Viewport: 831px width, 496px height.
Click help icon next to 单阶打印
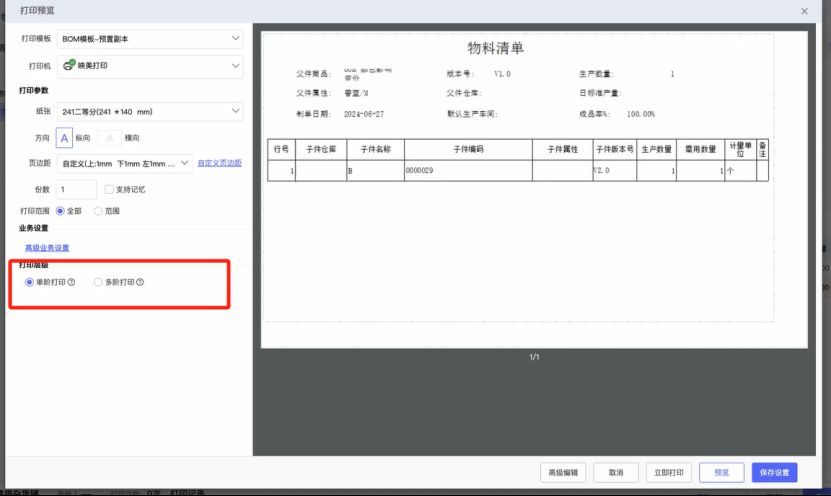point(72,283)
